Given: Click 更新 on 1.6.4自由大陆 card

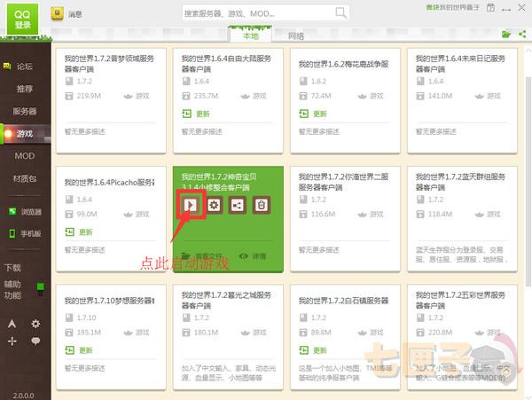Looking at the screenshot, I should [196, 114].
